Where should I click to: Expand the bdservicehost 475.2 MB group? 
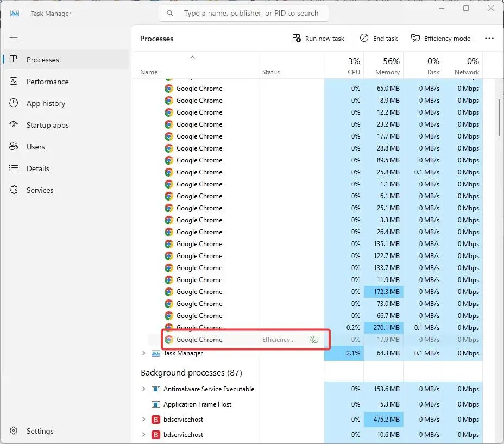point(144,419)
